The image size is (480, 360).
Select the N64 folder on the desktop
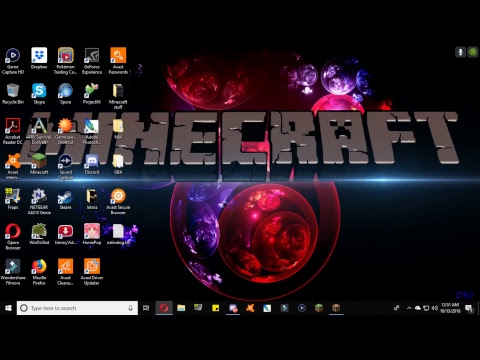[118, 129]
